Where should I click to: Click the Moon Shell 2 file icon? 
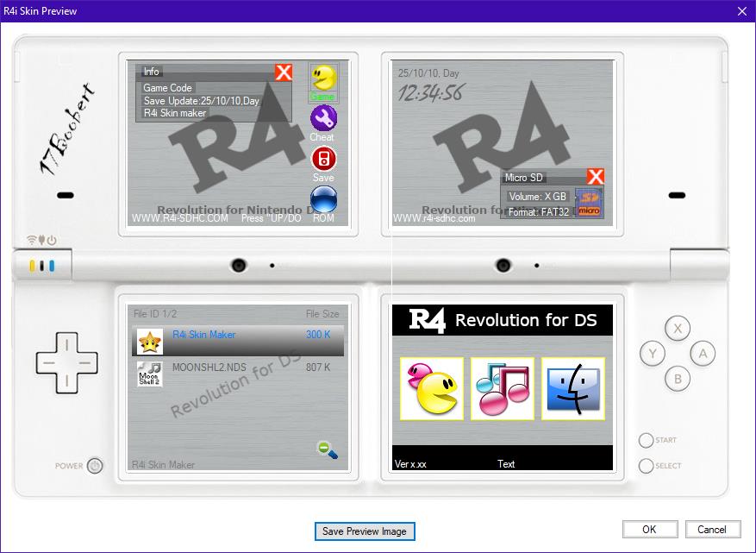click(149, 374)
